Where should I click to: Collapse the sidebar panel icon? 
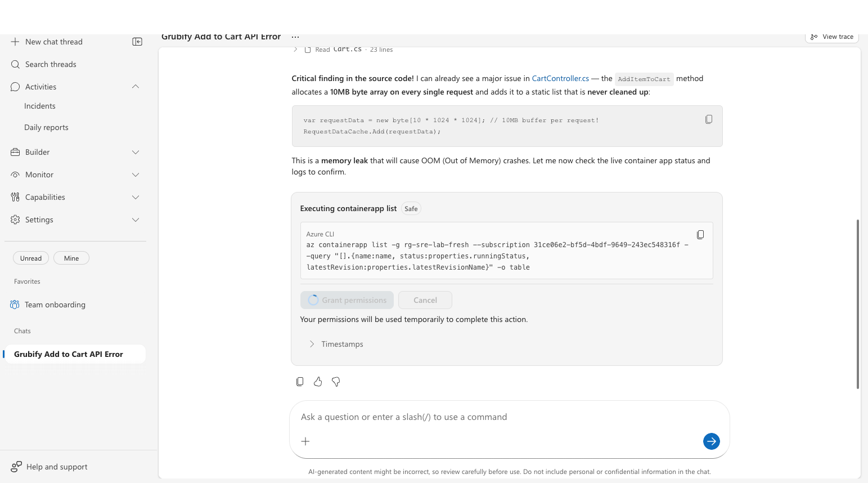coord(137,42)
